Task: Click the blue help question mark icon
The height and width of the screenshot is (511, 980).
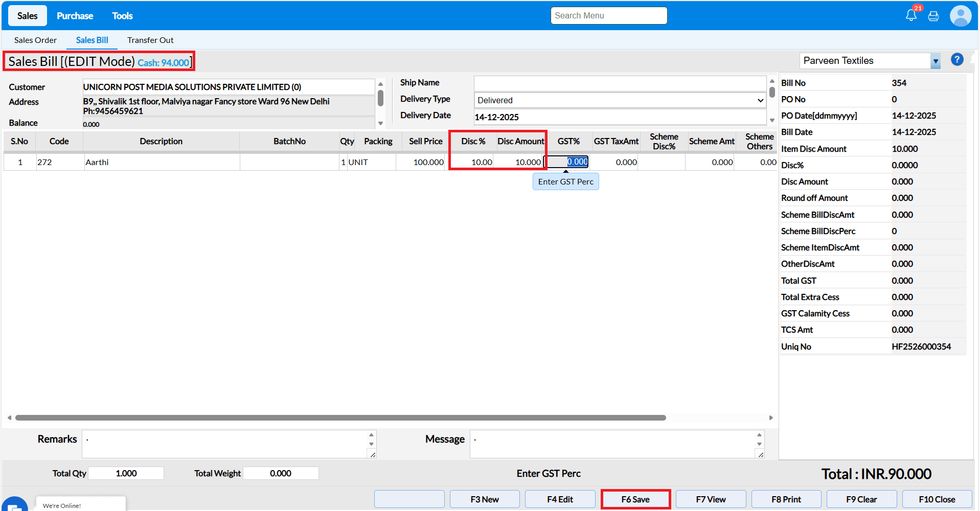Action: pyautogui.click(x=957, y=60)
